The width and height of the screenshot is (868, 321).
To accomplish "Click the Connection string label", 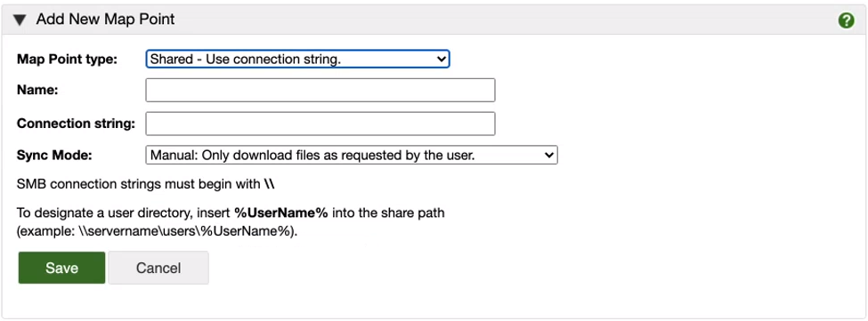I will pyautogui.click(x=76, y=124).
